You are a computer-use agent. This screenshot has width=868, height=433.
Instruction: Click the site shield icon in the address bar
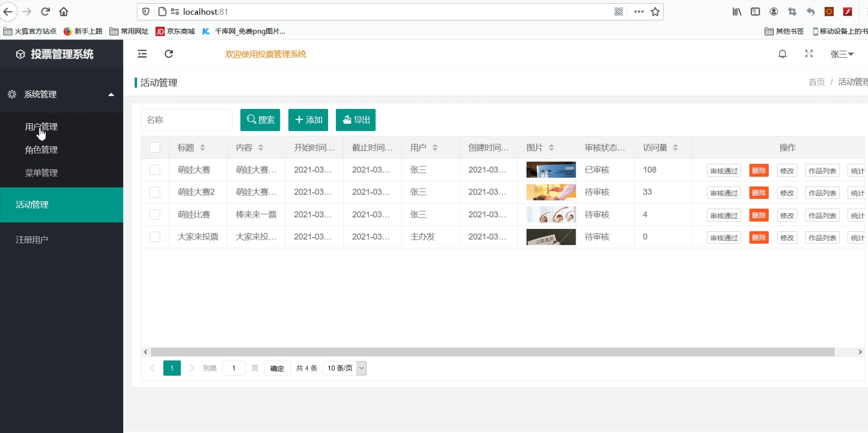146,11
